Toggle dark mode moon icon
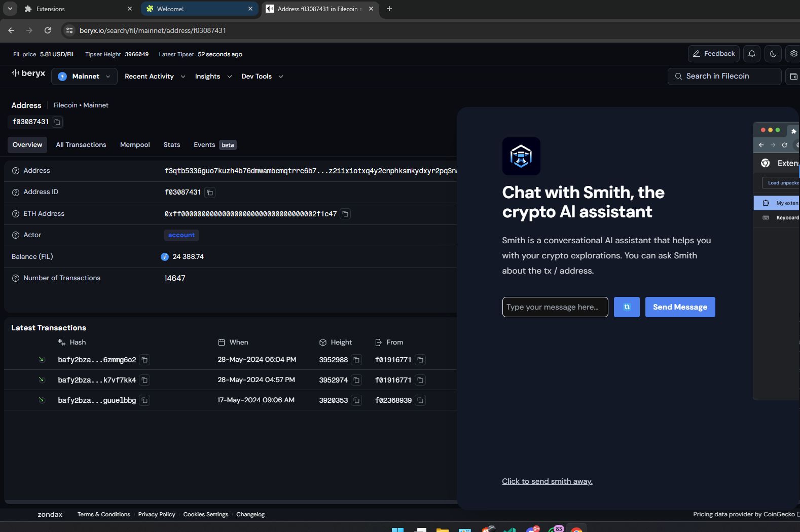Screen dimensions: 800x532 773,54
